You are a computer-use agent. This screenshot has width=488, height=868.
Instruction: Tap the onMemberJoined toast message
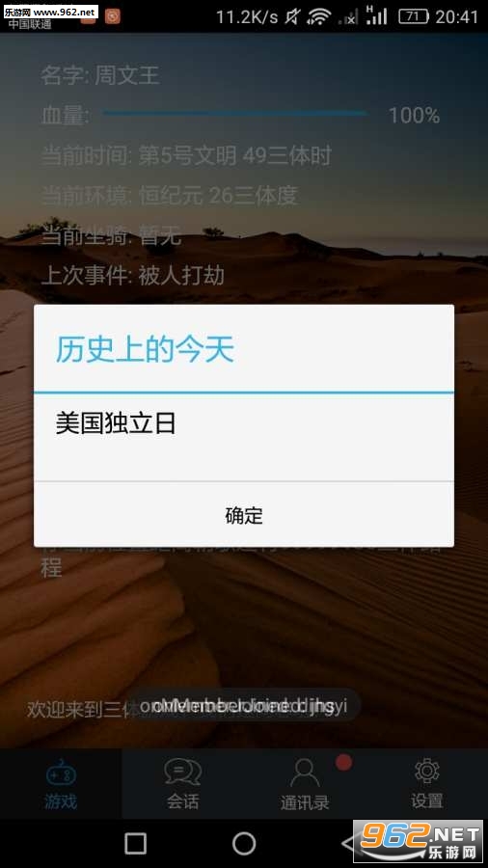click(x=243, y=706)
